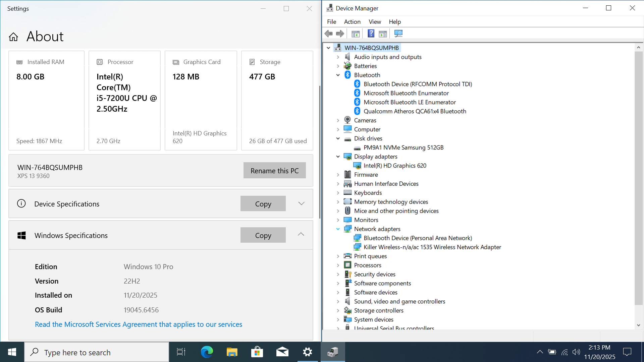
Task: Open Task View on the taskbar
Action: (181, 352)
